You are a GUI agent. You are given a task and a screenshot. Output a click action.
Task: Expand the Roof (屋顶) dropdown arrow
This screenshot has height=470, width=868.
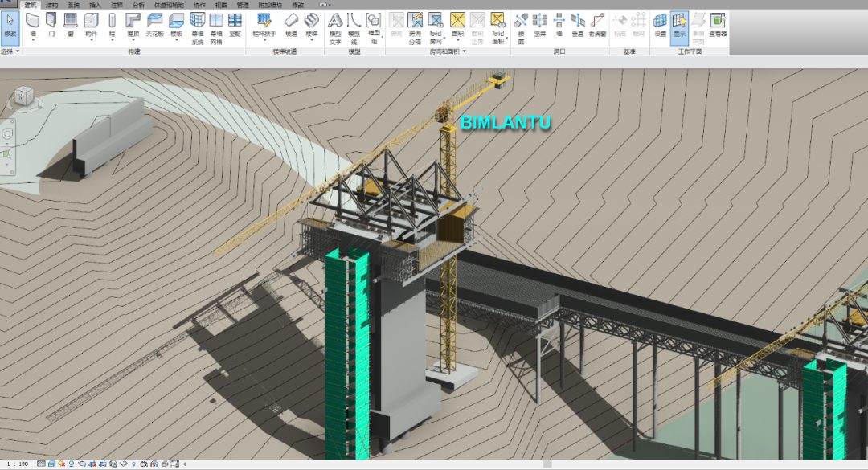pos(133,40)
